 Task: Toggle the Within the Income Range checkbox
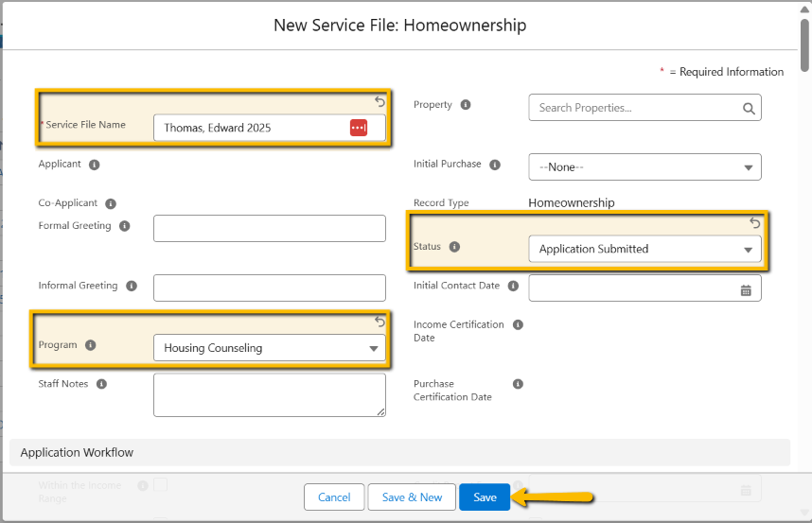coord(160,485)
